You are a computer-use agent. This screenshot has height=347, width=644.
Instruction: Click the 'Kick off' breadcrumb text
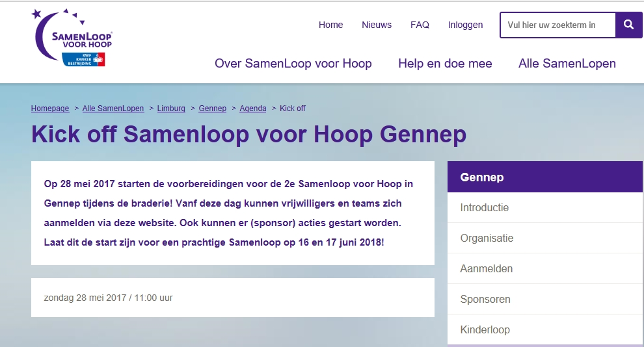click(293, 109)
